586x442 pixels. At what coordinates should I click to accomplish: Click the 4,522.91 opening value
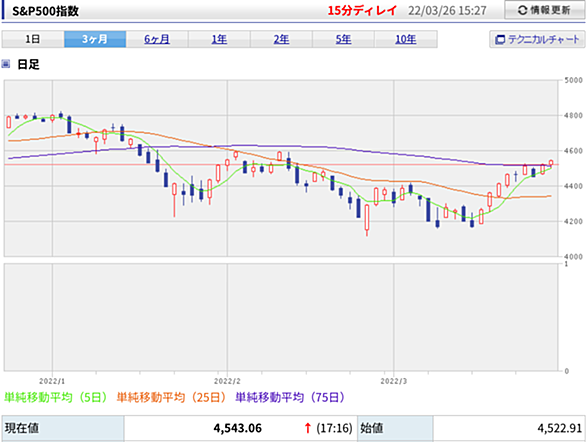coord(560,428)
